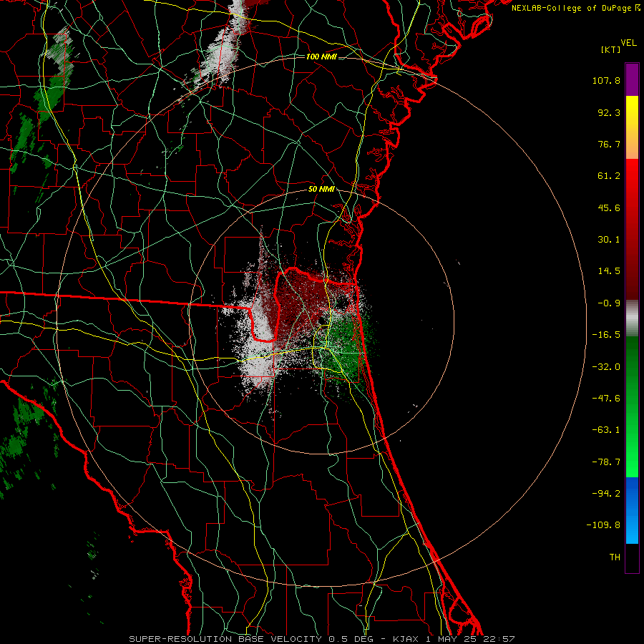
Task: Click the 45.6 velocity scale value
Action: 609,208
